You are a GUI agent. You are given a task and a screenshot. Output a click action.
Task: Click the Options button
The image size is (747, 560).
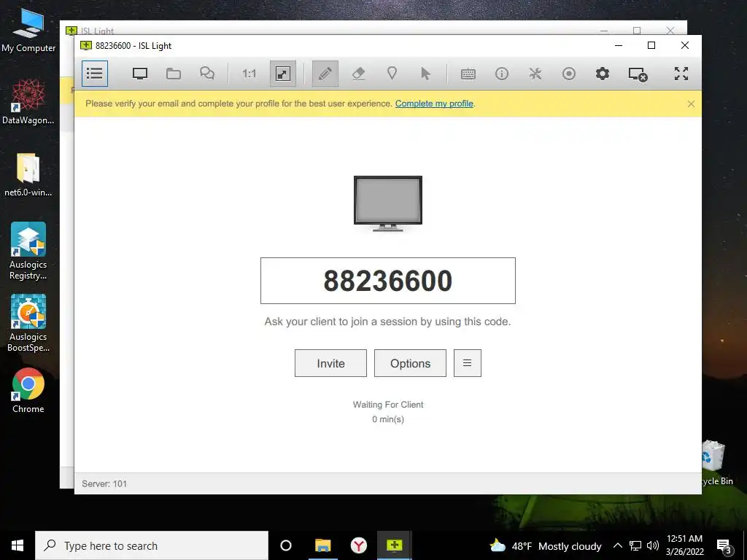[x=410, y=363]
